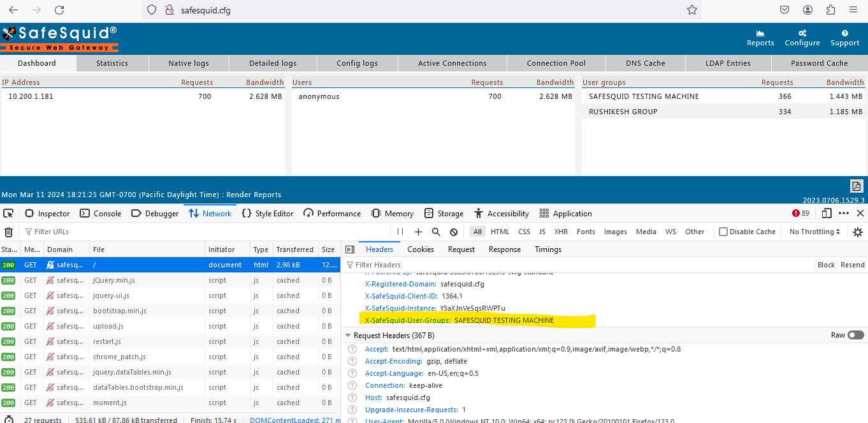Switch to the Native logs tab

189,63
